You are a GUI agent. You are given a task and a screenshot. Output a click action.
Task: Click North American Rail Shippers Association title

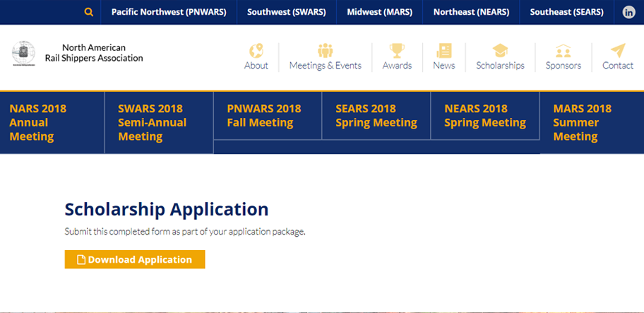coord(94,53)
